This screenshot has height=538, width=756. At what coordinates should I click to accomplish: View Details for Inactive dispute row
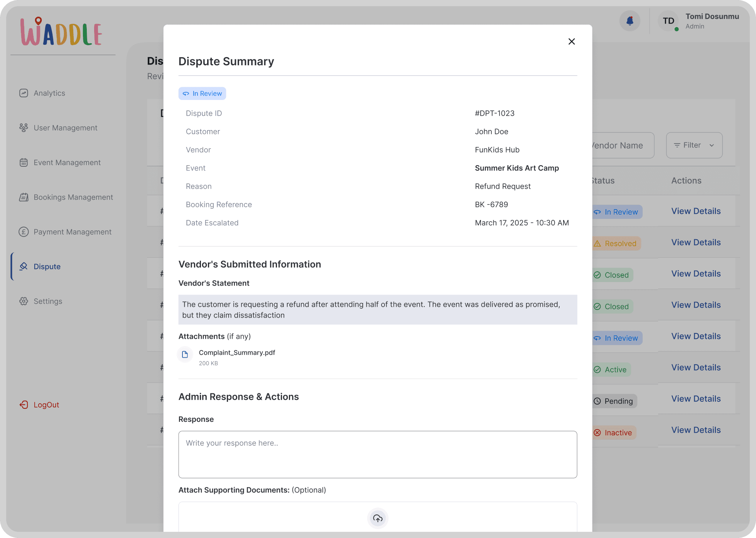point(696,430)
